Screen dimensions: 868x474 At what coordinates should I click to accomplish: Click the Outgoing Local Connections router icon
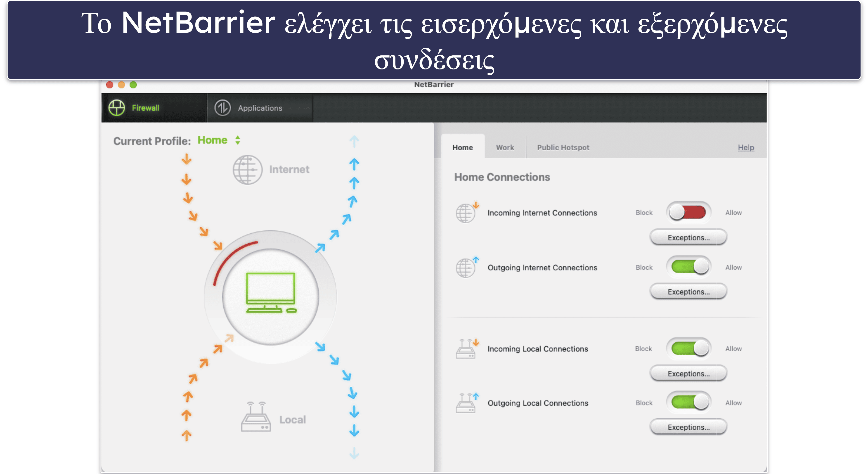point(467,403)
